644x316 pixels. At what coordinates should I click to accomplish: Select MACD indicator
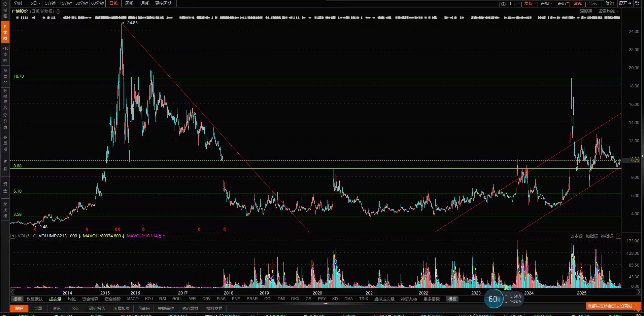point(133,299)
